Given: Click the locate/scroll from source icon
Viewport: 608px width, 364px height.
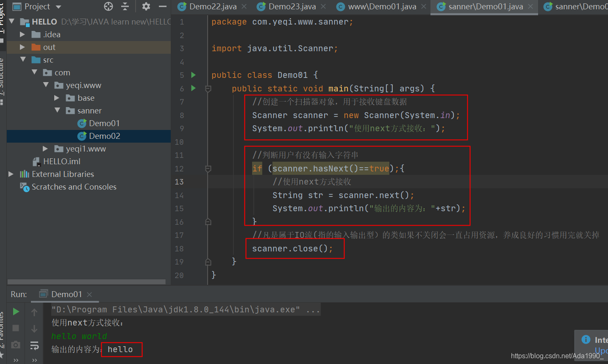Looking at the screenshot, I should click(x=108, y=6).
